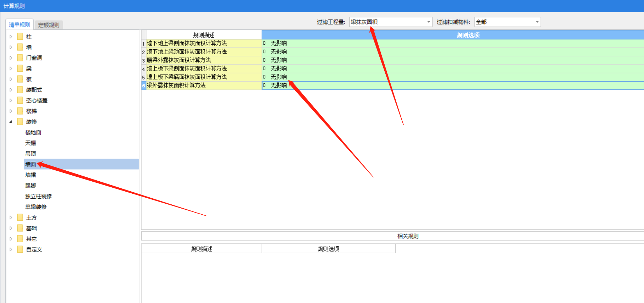The image size is (644, 303).
Task: Click the 门窗洞 folder icon
Action: 20,58
